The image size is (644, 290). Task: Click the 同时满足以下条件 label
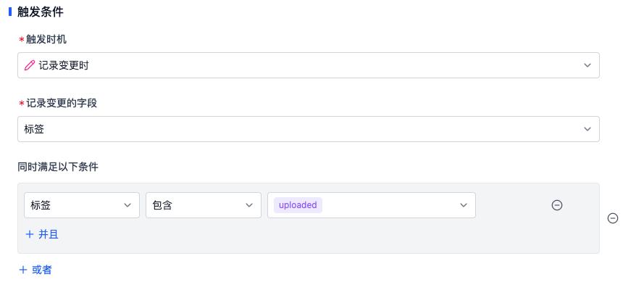click(58, 167)
